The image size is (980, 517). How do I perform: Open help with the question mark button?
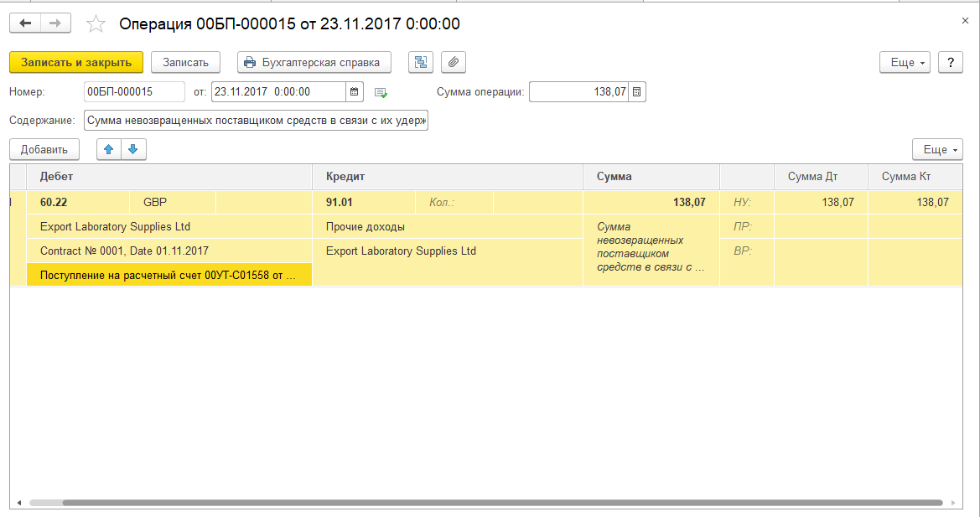click(950, 62)
